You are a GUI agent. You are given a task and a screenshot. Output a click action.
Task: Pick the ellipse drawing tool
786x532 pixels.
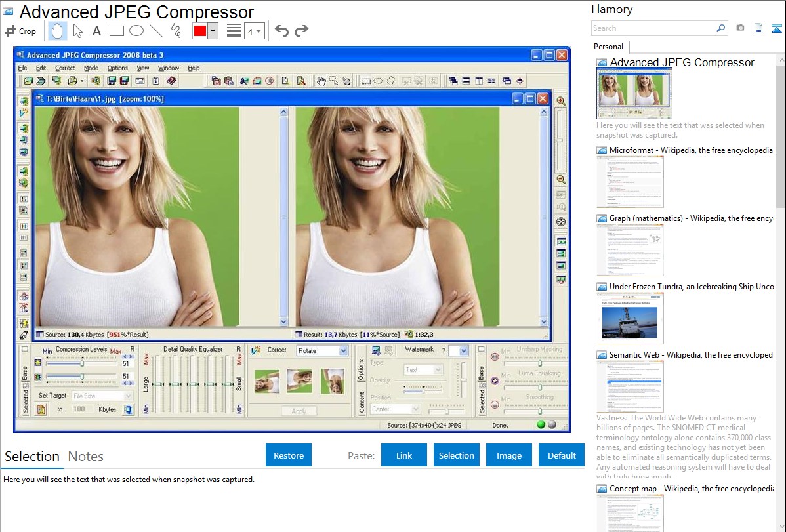[136, 31]
